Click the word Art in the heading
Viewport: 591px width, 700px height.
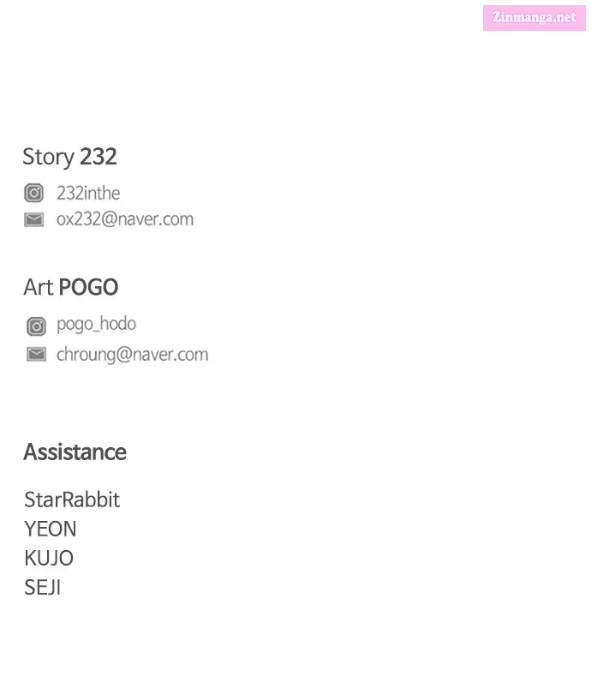(x=39, y=287)
